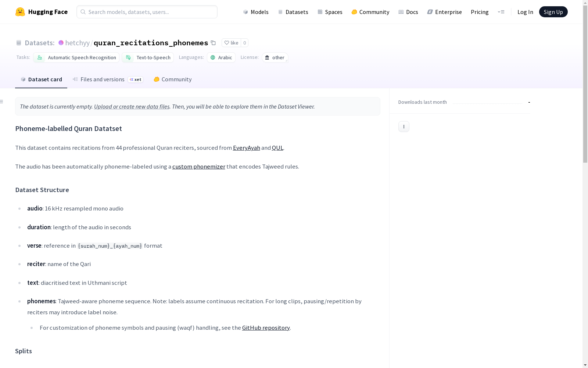Screen dimensions: 588x368
Task: Click the dataset stack icon beside Datasets
Action: [19, 43]
